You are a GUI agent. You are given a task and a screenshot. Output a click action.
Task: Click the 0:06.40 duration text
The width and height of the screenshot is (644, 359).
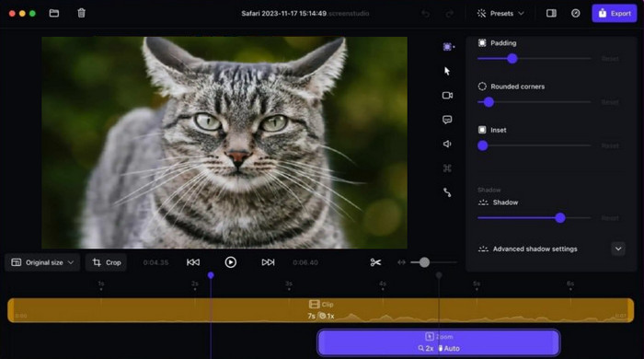point(305,262)
